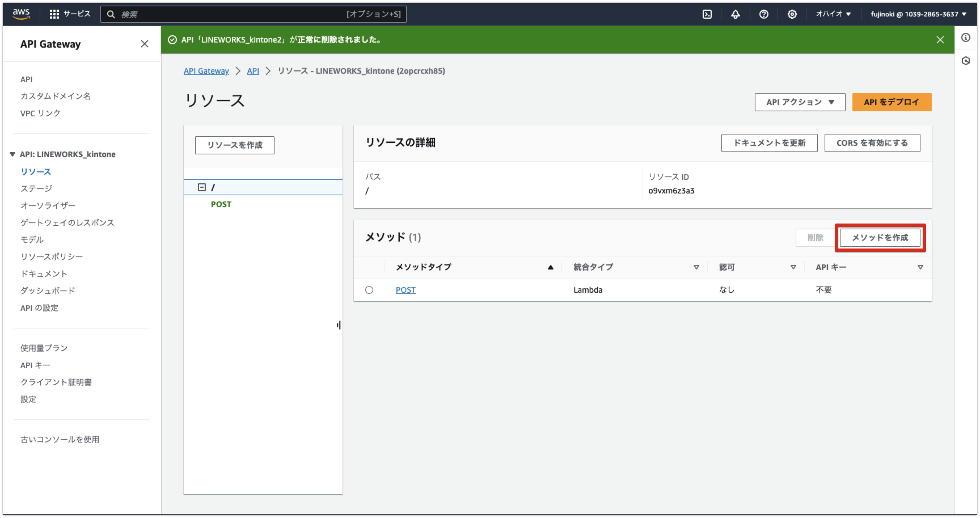Open the help question mark icon
980x518 pixels.
tap(764, 14)
